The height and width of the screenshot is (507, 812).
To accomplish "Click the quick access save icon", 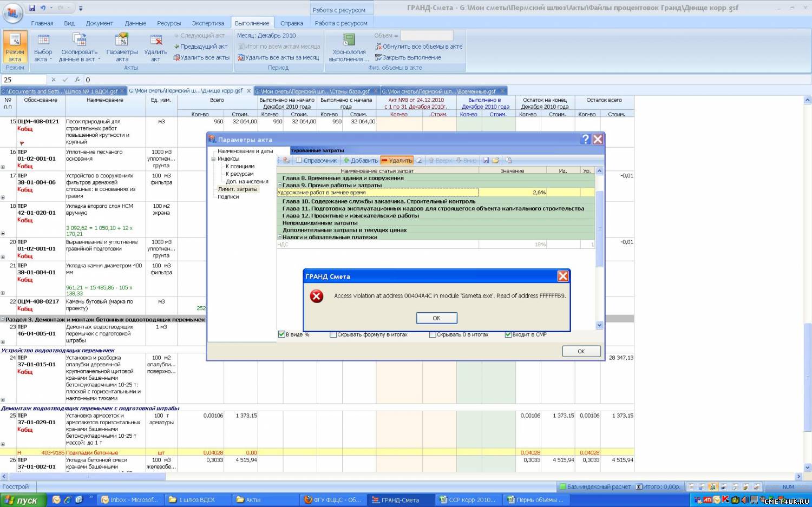I will point(32,8).
